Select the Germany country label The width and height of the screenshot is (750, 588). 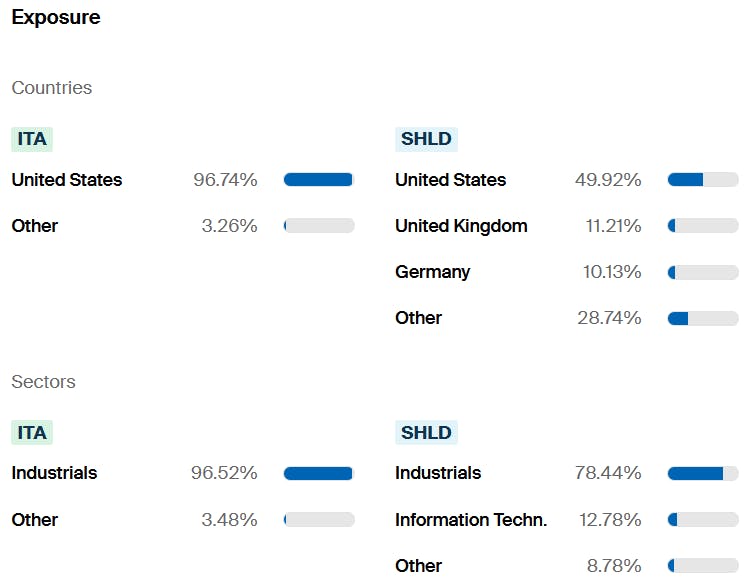432,272
